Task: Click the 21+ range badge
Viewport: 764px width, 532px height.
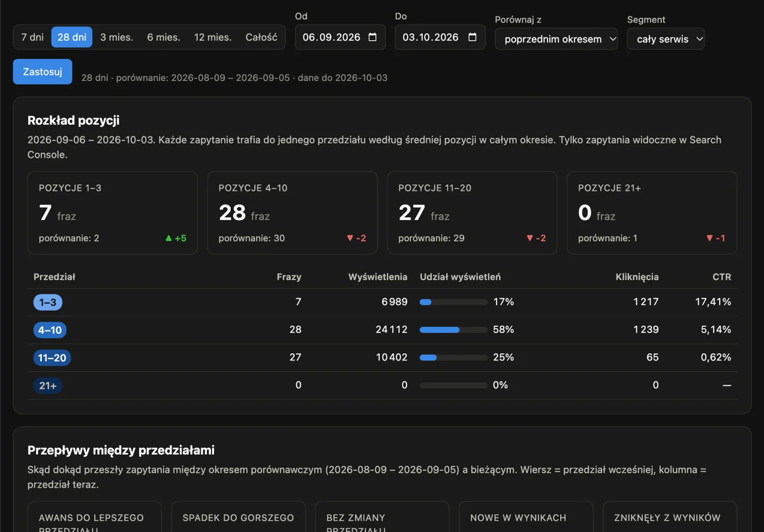Action: (x=48, y=385)
